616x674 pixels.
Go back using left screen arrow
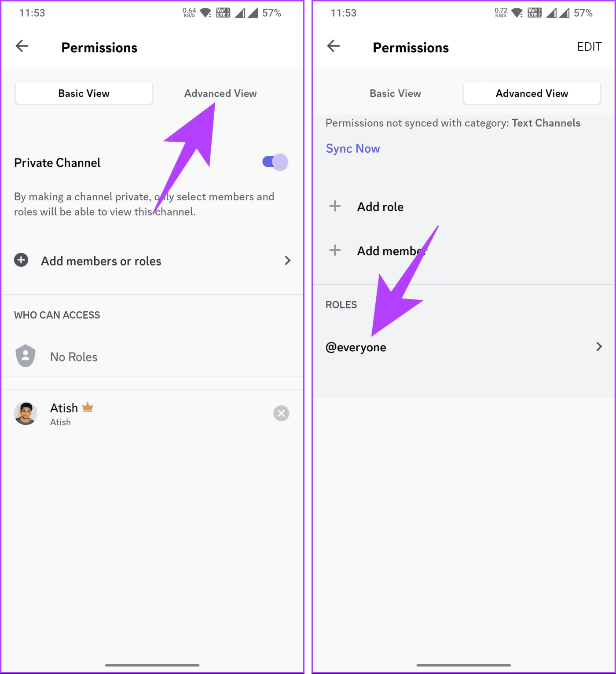click(22, 46)
